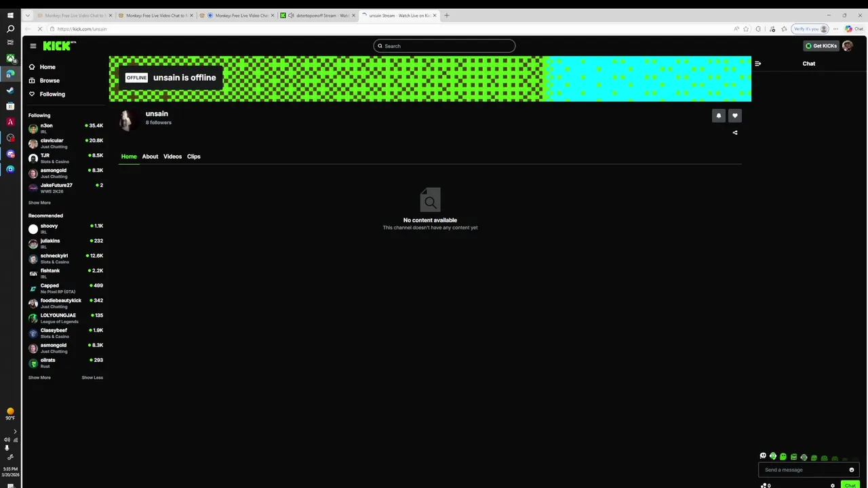Close the unsain Stream browser tab
Viewport: 868px width, 488px height.
[435, 15]
